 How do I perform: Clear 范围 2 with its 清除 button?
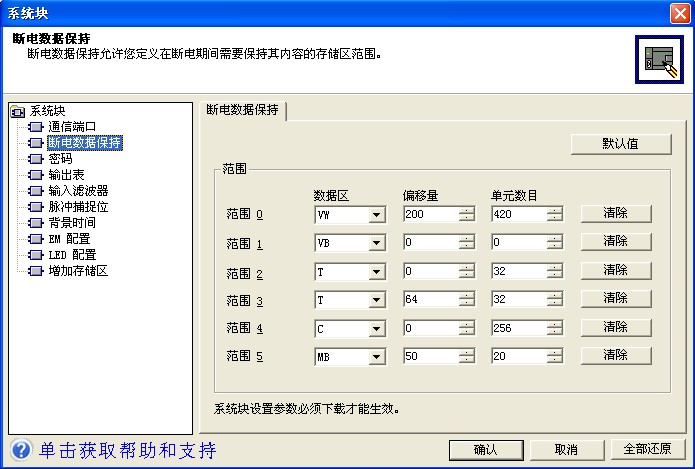(x=615, y=271)
